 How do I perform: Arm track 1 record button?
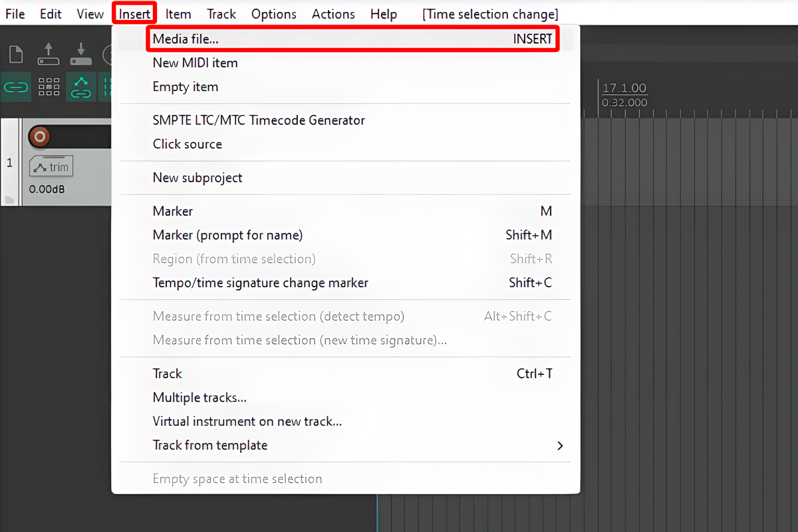(x=40, y=137)
